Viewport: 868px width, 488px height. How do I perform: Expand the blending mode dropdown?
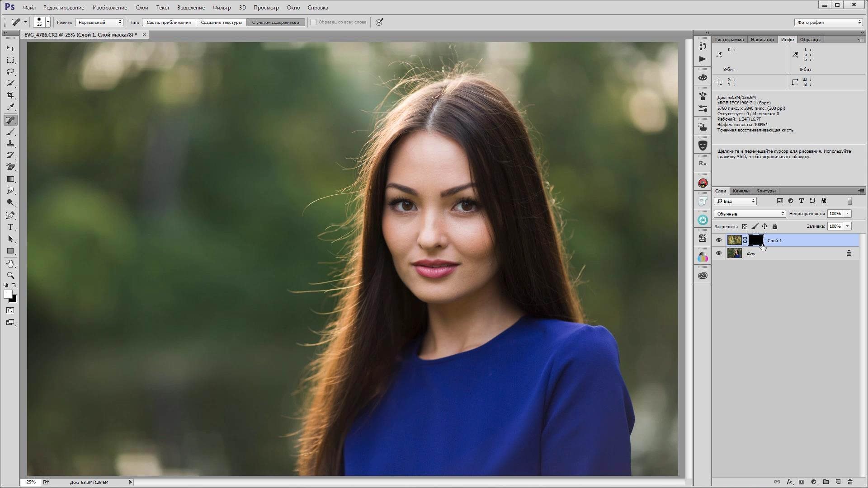(749, 213)
